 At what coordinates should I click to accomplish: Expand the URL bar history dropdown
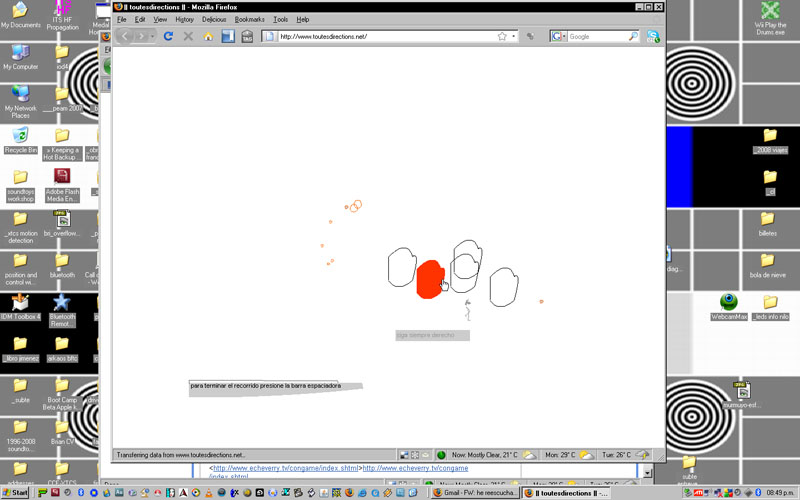515,37
